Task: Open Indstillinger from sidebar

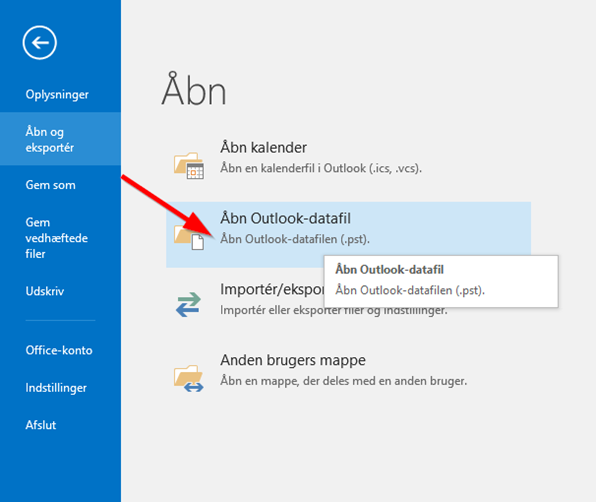Action: coord(56,388)
